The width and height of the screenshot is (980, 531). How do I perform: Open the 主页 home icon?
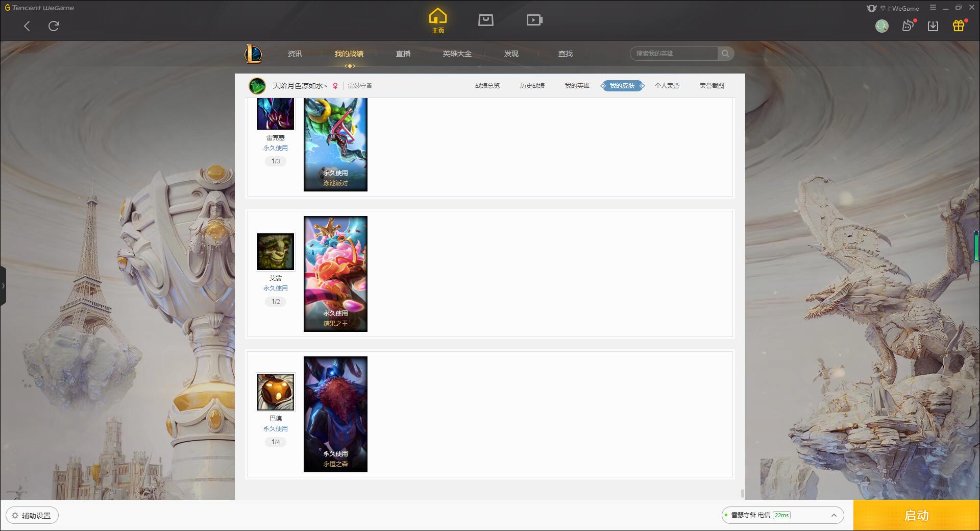[438, 21]
